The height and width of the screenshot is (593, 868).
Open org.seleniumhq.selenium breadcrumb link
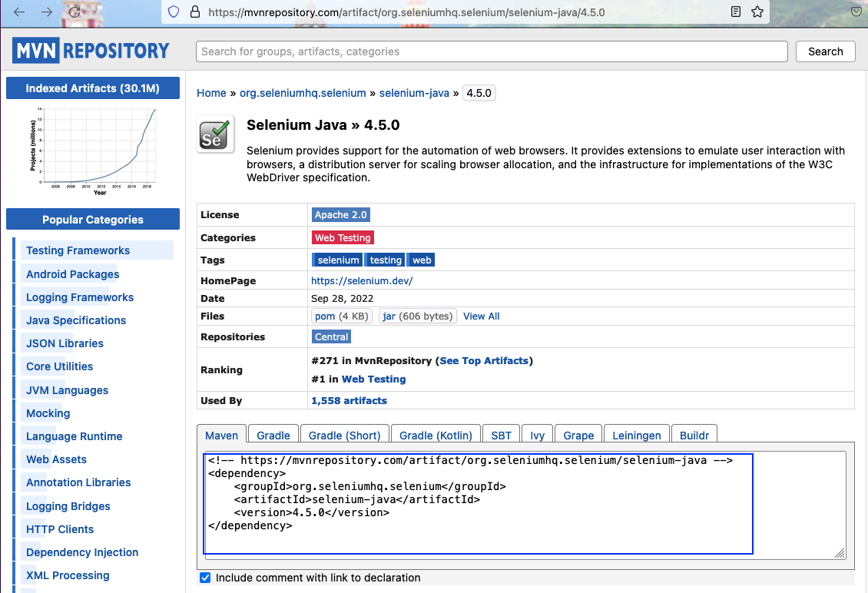point(303,93)
